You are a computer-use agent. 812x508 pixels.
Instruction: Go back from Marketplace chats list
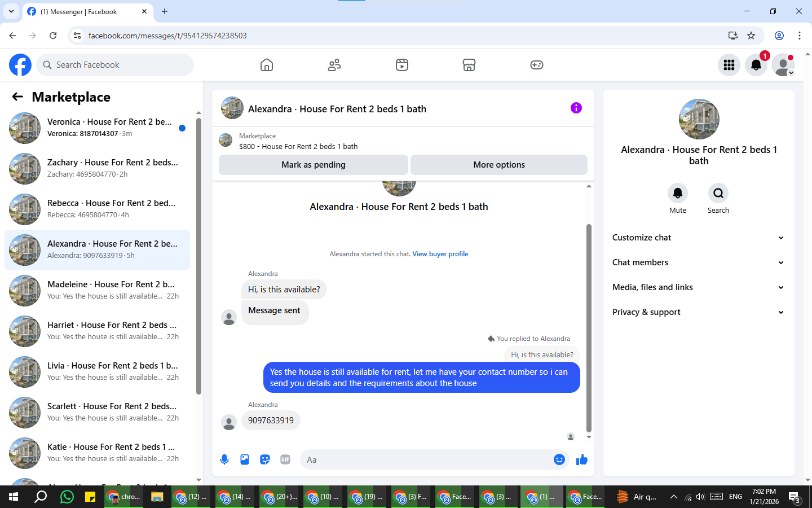pyautogui.click(x=17, y=97)
